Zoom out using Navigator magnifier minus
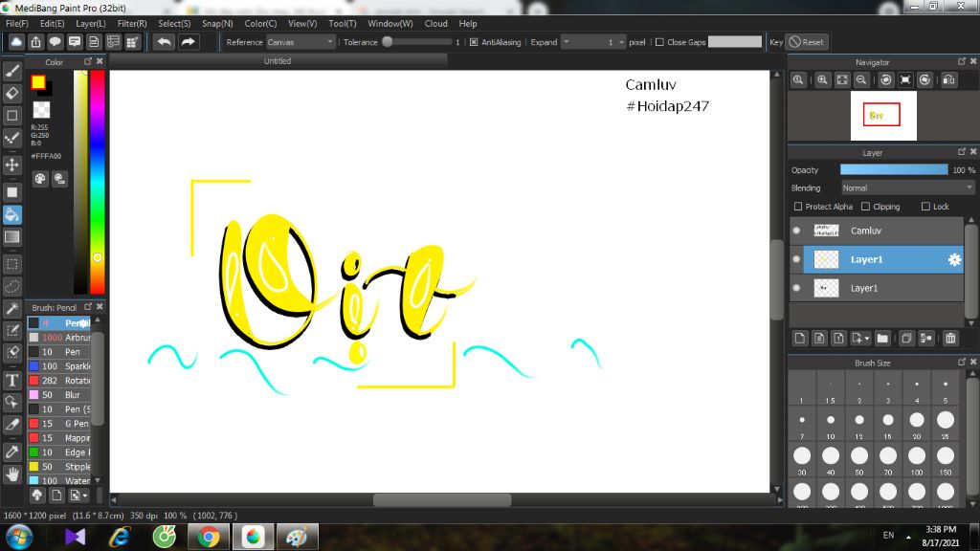The width and height of the screenshot is (980, 551). click(x=861, y=80)
